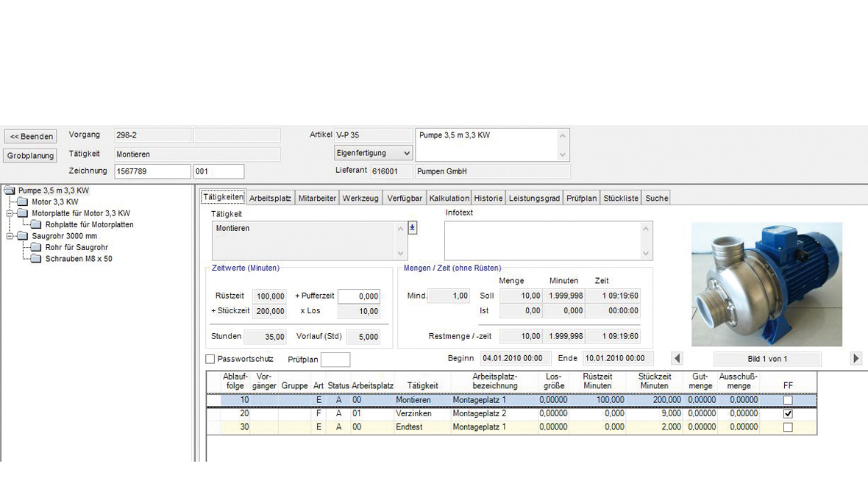Click the << Beenden button
This screenshot has width=868, height=478.
point(31,137)
